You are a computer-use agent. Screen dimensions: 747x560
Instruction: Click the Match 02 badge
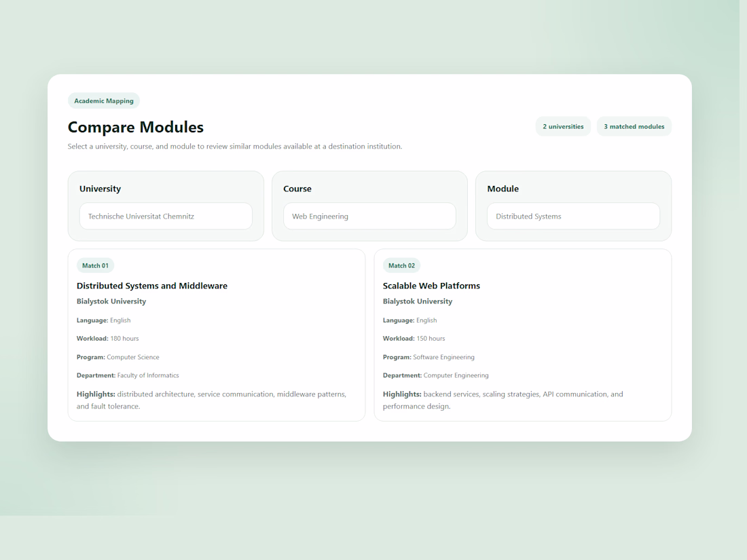coord(401,265)
